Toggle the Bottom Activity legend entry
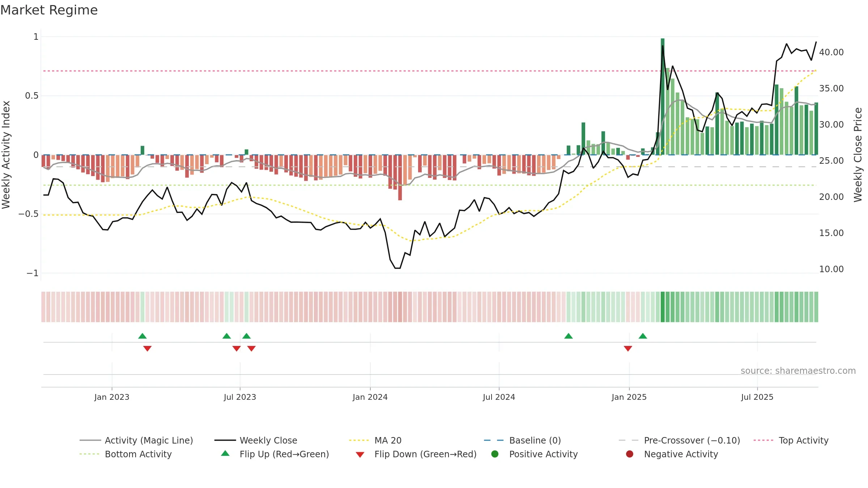 point(125,454)
